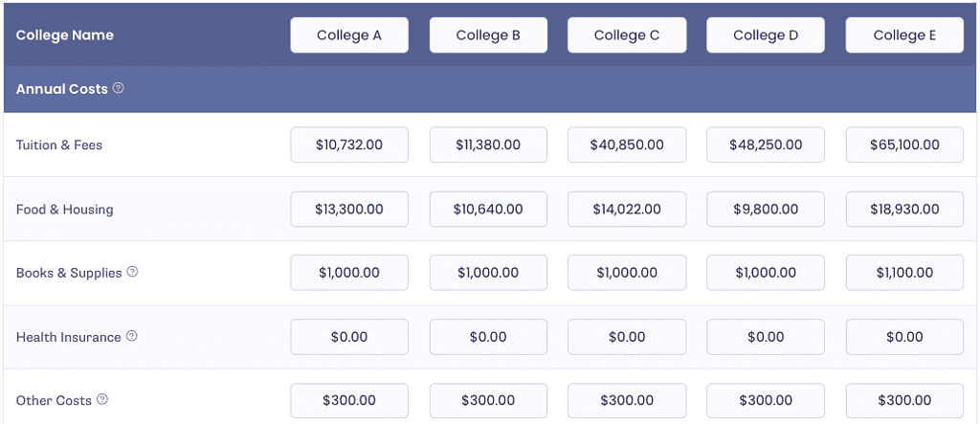
Task: Select College C Food & Housing $14,022.00 field
Action: tap(627, 209)
